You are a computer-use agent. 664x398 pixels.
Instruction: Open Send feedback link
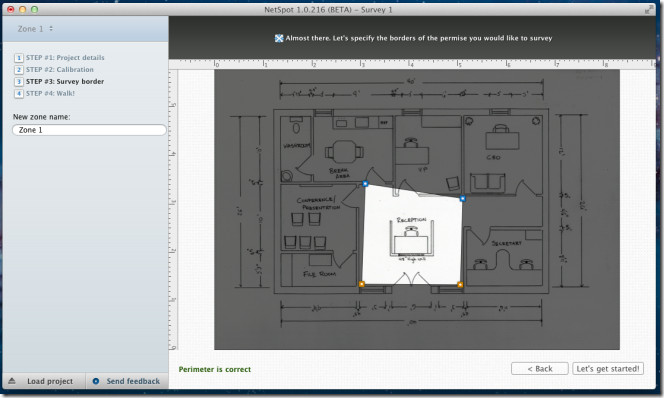pos(133,381)
